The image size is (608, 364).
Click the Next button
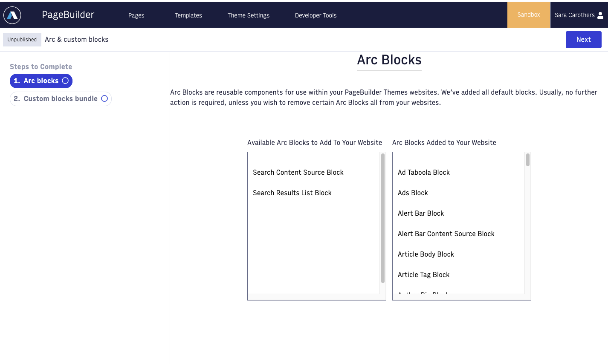(x=584, y=40)
